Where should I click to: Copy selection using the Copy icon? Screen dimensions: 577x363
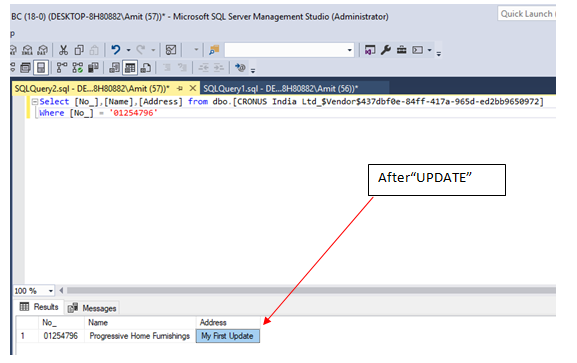(79, 50)
